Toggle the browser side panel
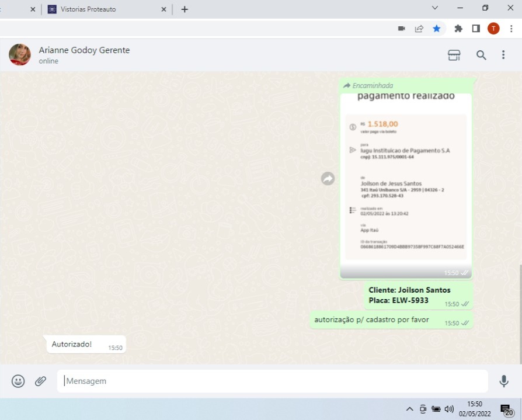This screenshot has width=522, height=420. (x=476, y=29)
